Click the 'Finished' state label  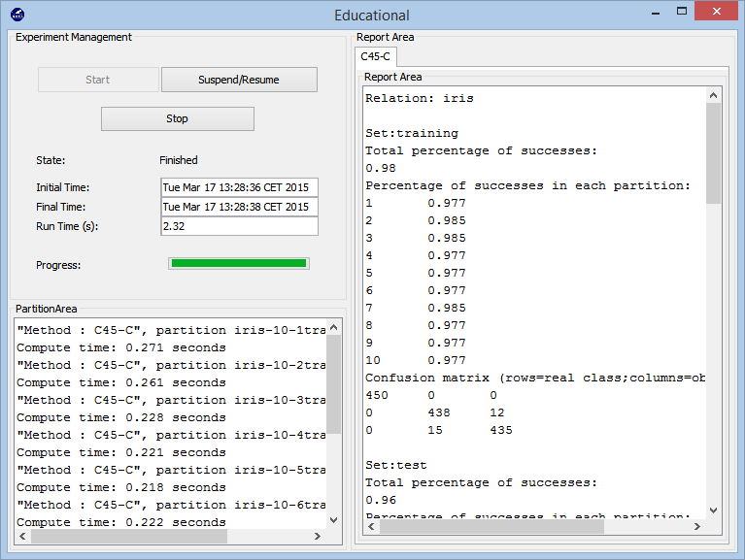tap(178, 160)
